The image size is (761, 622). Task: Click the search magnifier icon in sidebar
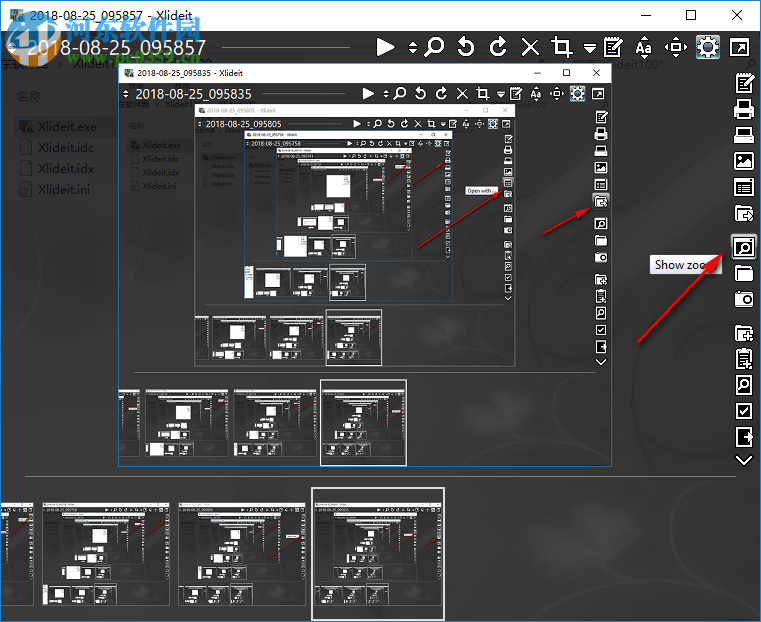[744, 385]
